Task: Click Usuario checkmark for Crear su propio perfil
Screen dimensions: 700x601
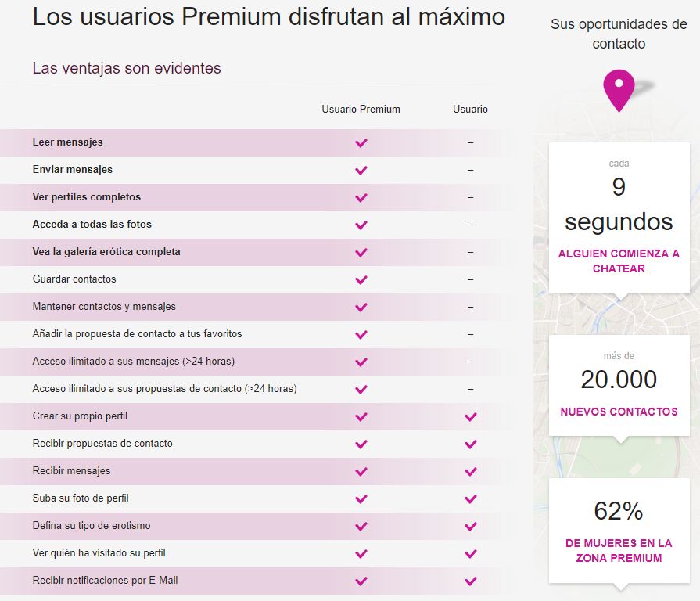Action: point(471,417)
